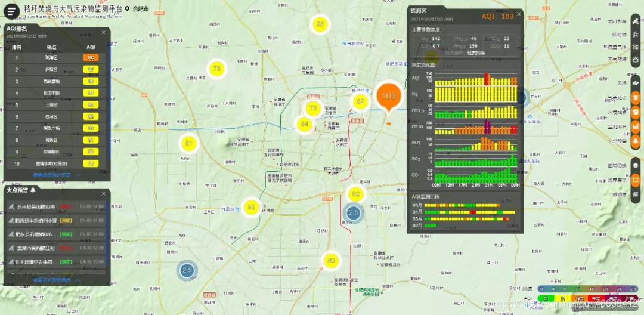Click the stacked layers icon in right toolbar

(x=636, y=165)
